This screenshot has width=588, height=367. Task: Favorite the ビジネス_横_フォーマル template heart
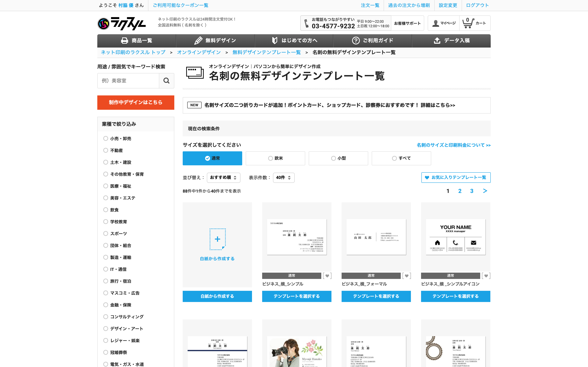coord(407,276)
